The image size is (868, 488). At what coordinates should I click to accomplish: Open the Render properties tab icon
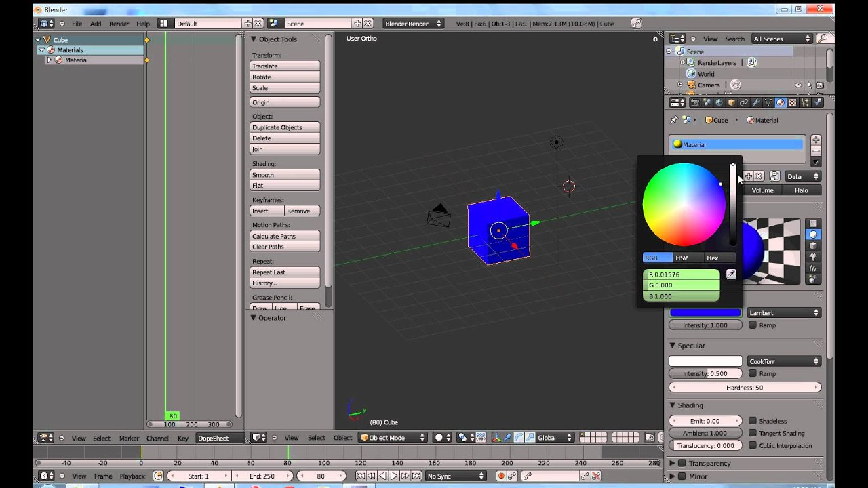pyautogui.click(x=695, y=102)
